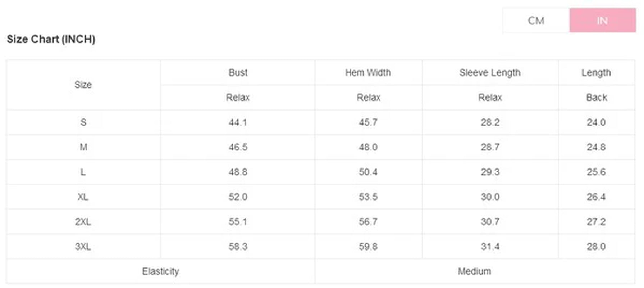
Task: Select the M size row label
Action: (83, 147)
